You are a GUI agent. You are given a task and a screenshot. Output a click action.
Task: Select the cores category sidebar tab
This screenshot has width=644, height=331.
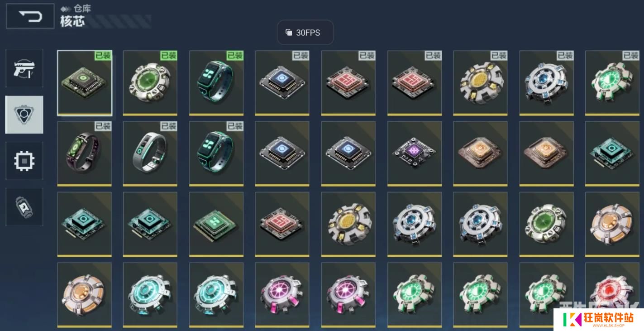pos(24,115)
